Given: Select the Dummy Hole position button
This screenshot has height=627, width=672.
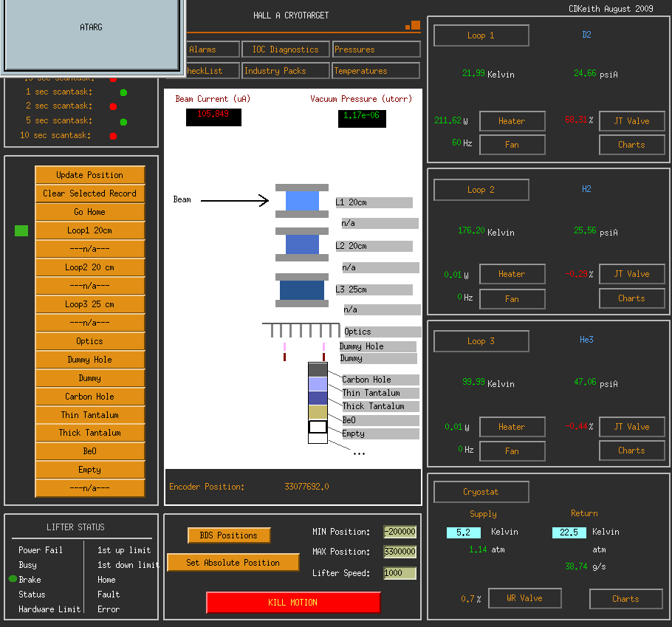Looking at the screenshot, I should click(x=90, y=359).
